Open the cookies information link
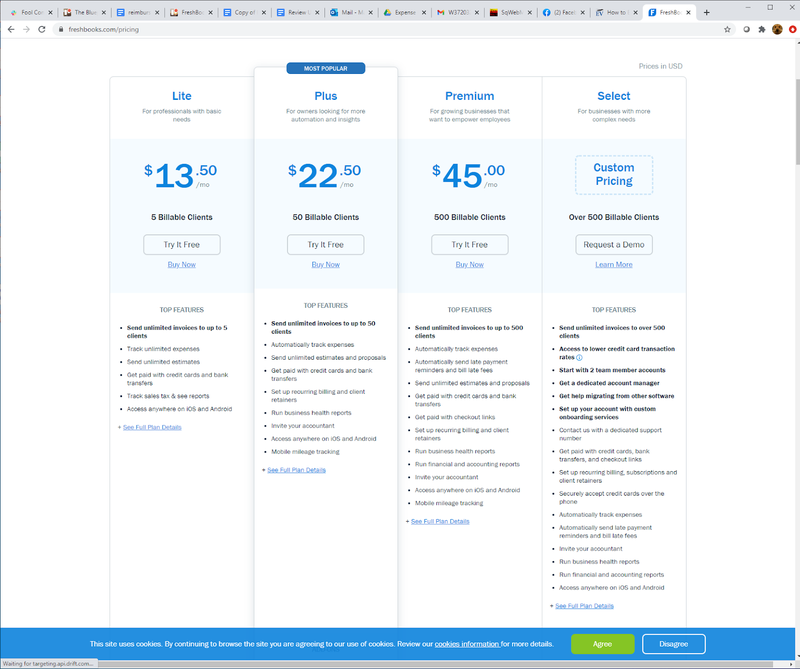The image size is (800, 669). pyautogui.click(x=467, y=644)
